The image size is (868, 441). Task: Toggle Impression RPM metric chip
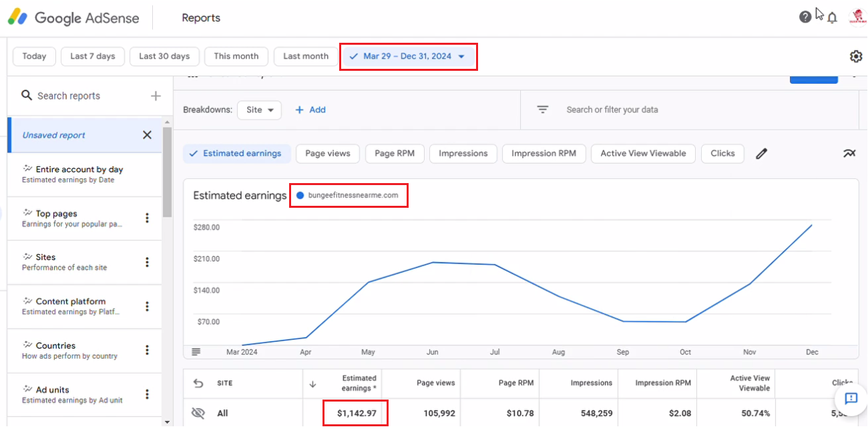[x=544, y=153]
